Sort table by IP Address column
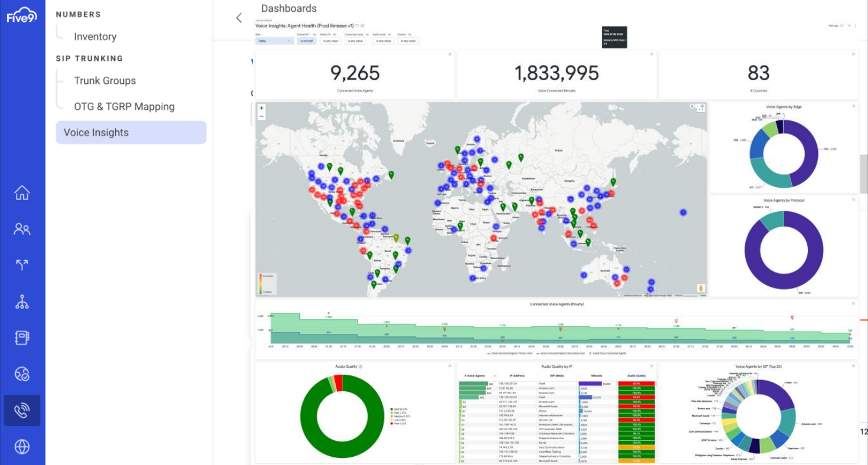 point(517,376)
